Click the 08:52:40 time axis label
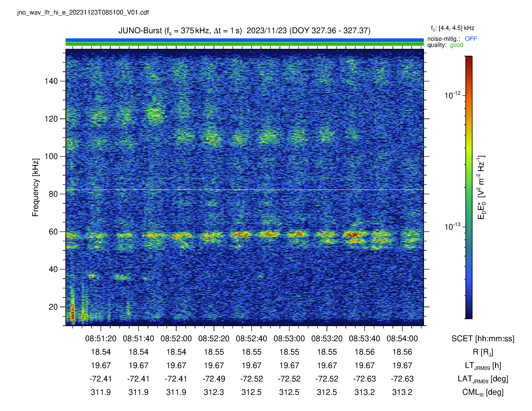 251,338
